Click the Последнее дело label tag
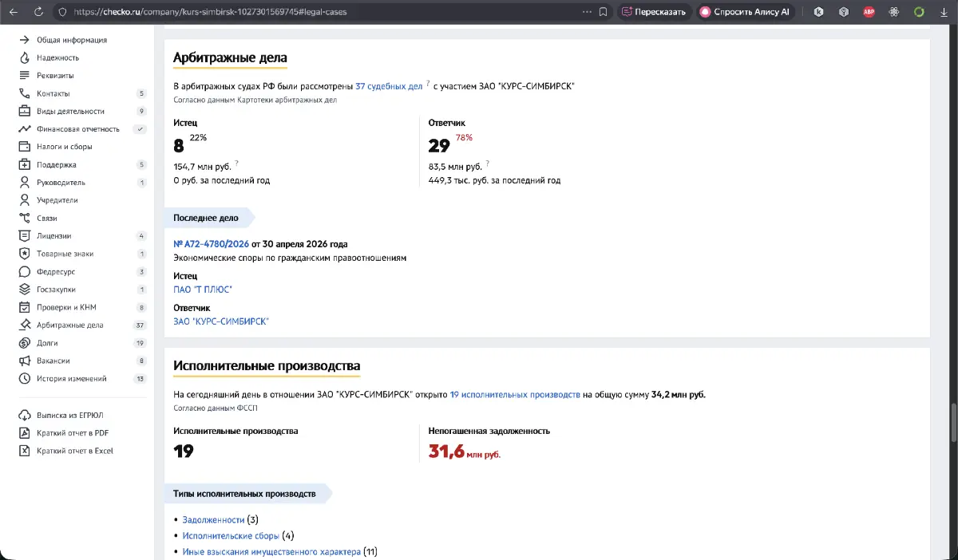The image size is (958, 560). coord(209,218)
